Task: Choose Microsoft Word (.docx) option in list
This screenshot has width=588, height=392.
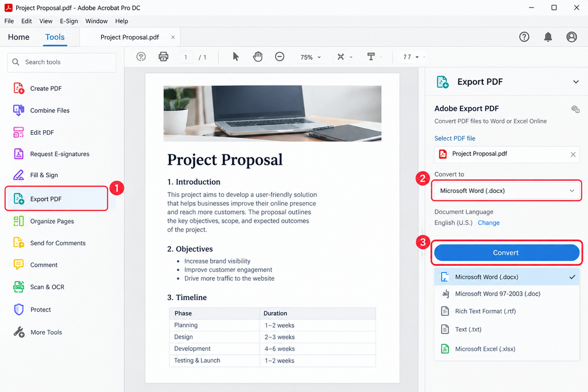Action: click(506, 277)
